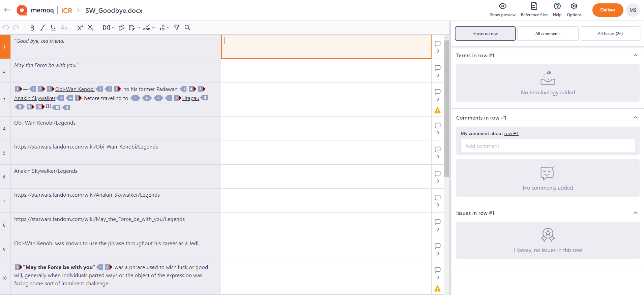Click the Add comment input field
The image size is (644, 295).
[548, 146]
